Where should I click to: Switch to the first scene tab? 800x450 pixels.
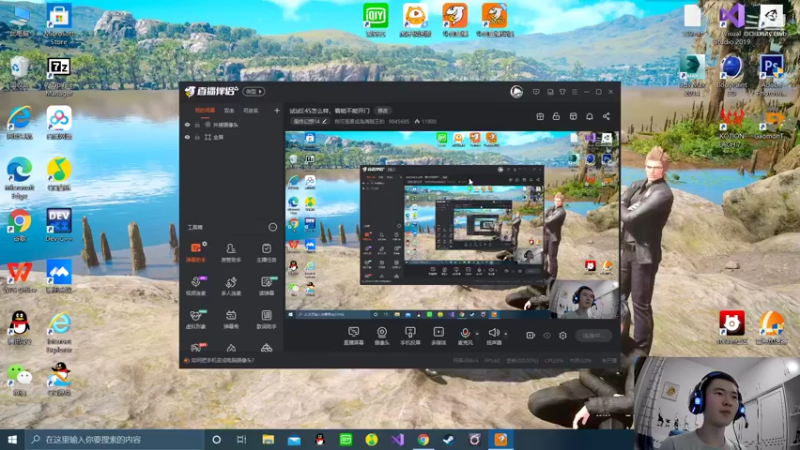click(205, 110)
